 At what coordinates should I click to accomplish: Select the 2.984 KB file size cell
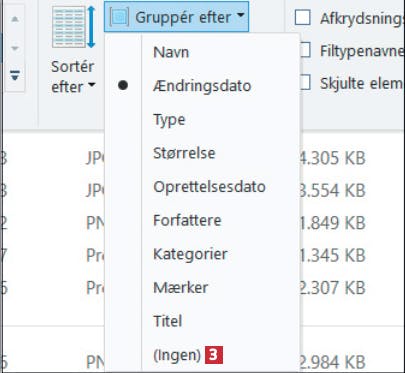332,362
